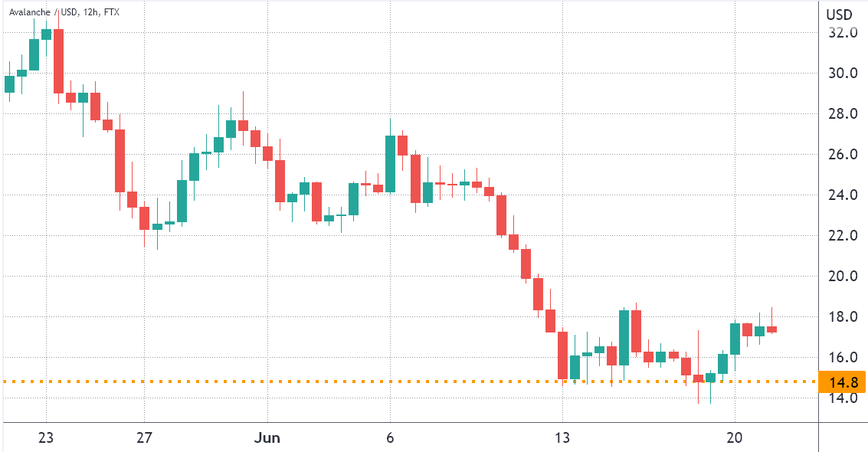Click the Avalanche / USD, 12h, FTX title
The height and width of the screenshot is (452, 868).
pos(64,11)
